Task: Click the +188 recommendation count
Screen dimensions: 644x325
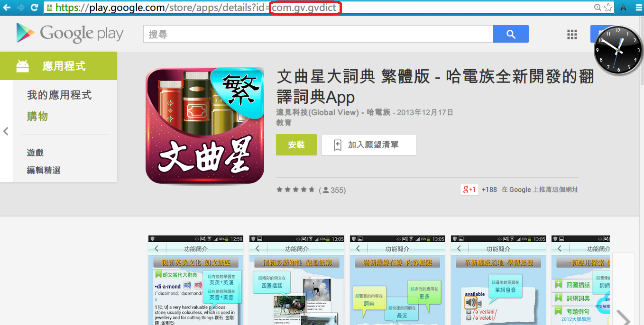Action: (x=489, y=190)
